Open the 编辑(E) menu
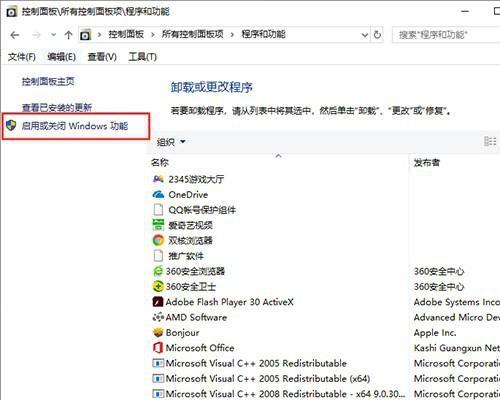This screenshot has height=400, width=500. click(x=62, y=57)
